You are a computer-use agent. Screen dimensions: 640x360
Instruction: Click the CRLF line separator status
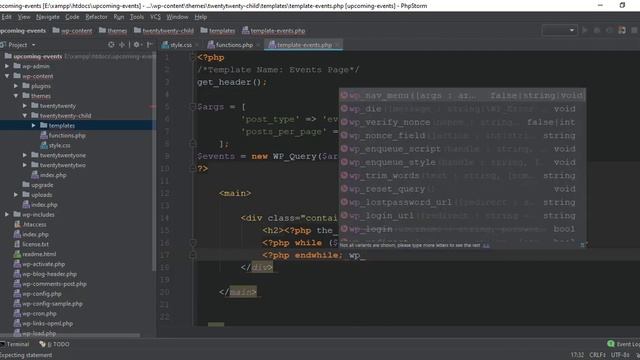[597, 355]
